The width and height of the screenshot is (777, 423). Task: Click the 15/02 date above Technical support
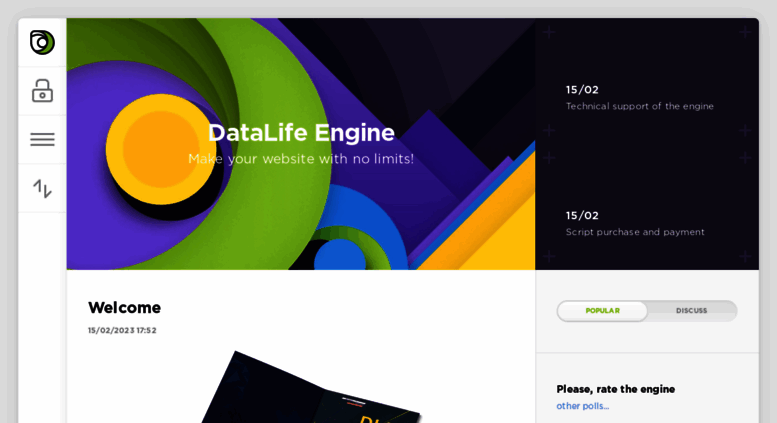pyautogui.click(x=582, y=90)
